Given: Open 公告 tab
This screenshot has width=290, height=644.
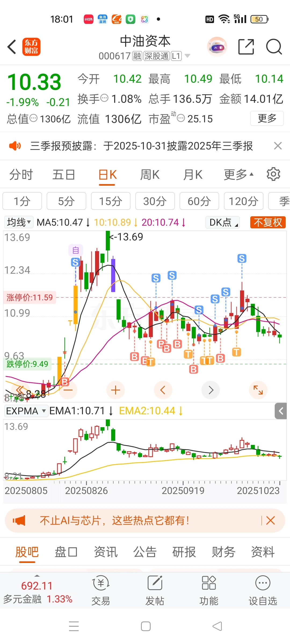Looking at the screenshot, I should [x=145, y=552].
